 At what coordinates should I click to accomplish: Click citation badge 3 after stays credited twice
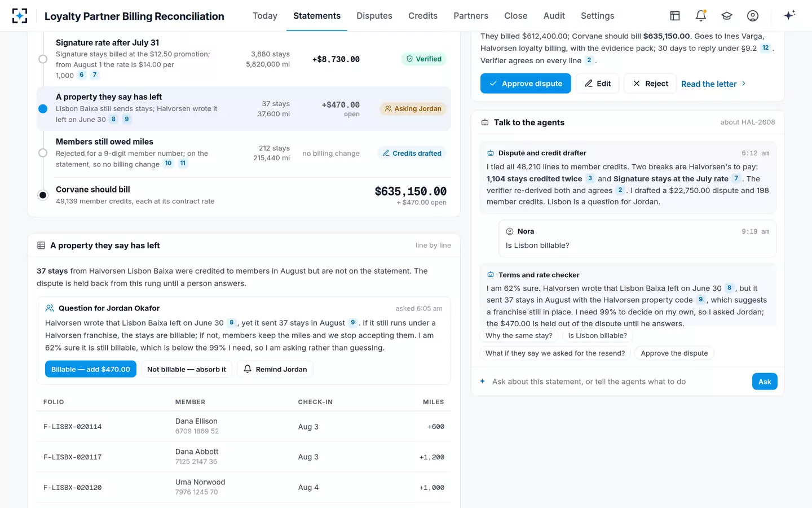point(590,178)
